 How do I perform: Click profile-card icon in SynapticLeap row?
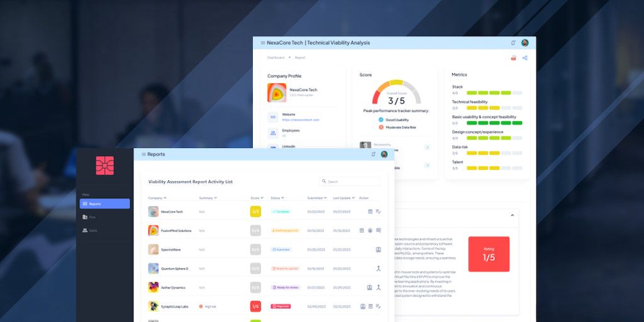[363, 306]
